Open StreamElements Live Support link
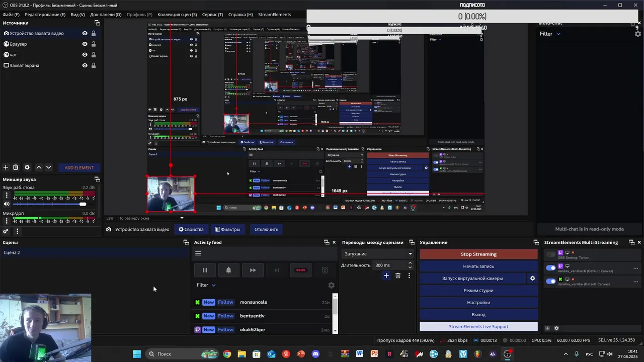Image resolution: width=644 pixels, height=362 pixels. pyautogui.click(x=478, y=326)
